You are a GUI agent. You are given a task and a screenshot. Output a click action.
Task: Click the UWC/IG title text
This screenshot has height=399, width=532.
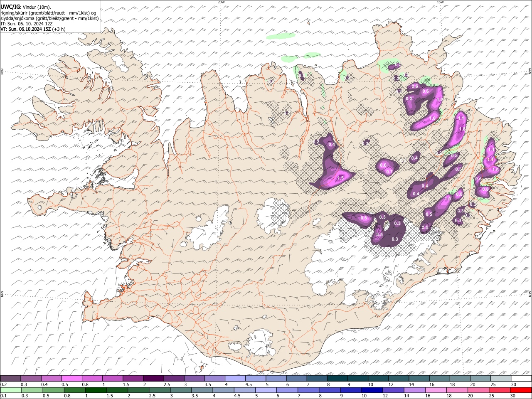click(10, 7)
